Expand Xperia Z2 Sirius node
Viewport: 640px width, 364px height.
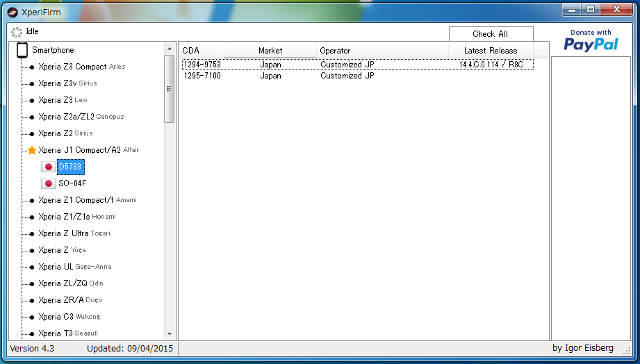(32, 134)
